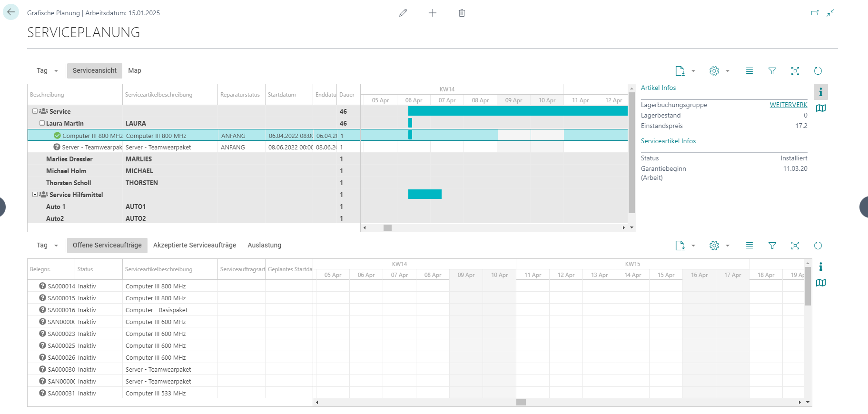The image size is (868, 414).
Task: Open lower export icon dropdown arrow
Action: (x=693, y=246)
